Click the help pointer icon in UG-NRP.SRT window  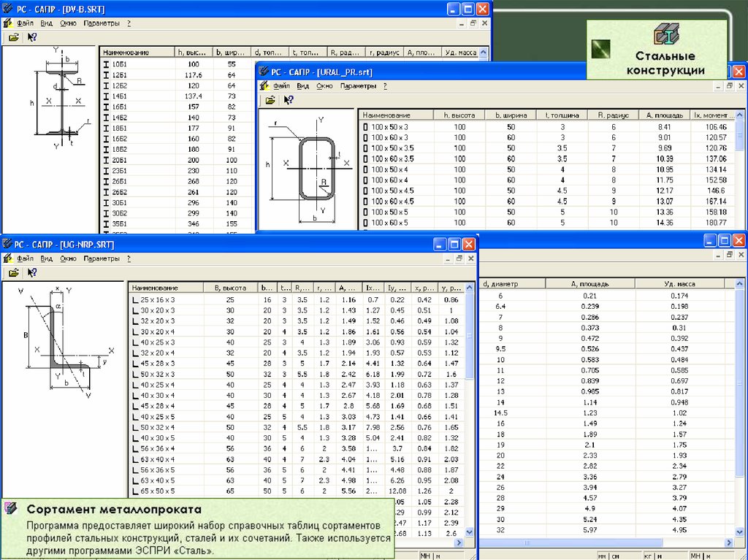[31, 272]
